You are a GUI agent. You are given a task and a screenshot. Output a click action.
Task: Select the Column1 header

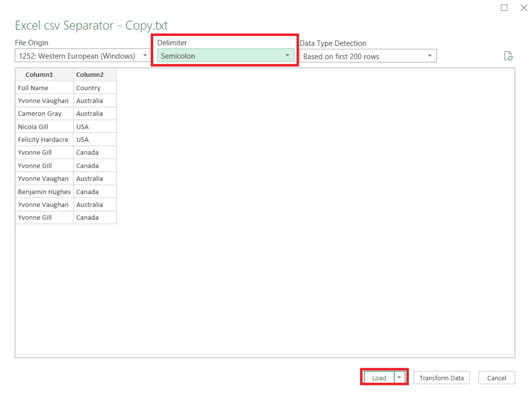coord(39,74)
